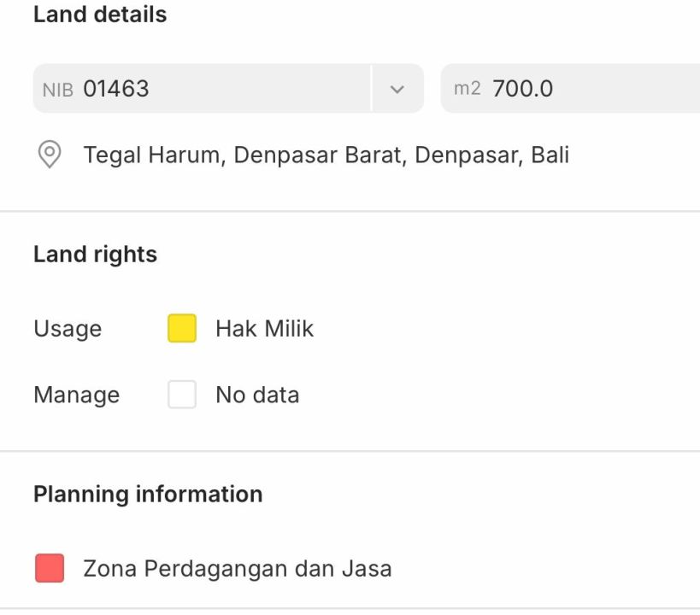Click Zona Perdagangan dan Jasa text
Screen dimensions: 700x615
237,568
